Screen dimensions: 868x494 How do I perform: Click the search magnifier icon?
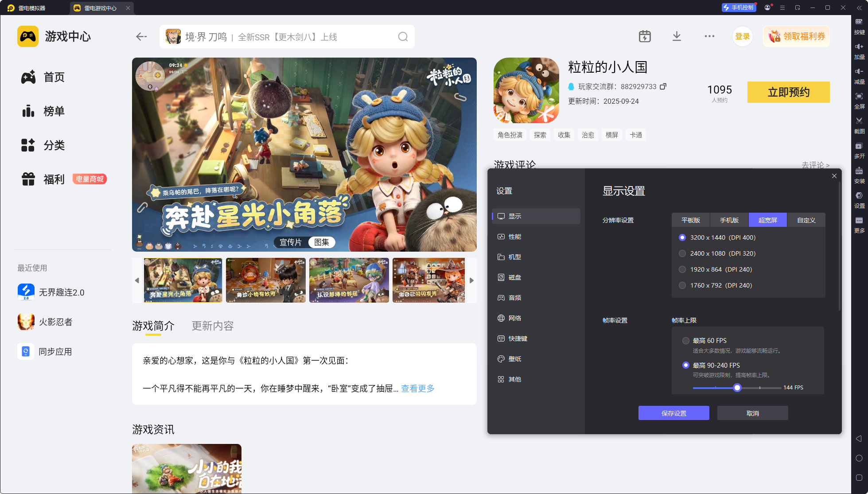point(402,37)
